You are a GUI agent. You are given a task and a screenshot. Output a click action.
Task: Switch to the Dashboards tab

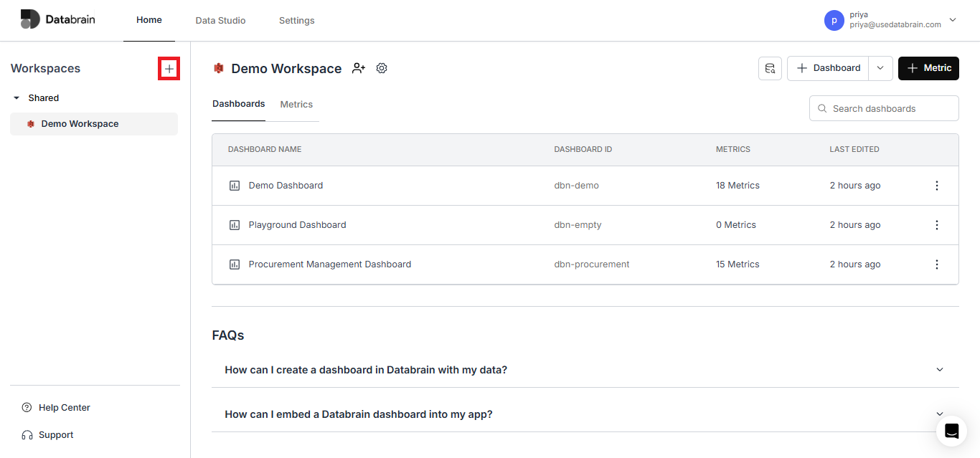tap(239, 104)
